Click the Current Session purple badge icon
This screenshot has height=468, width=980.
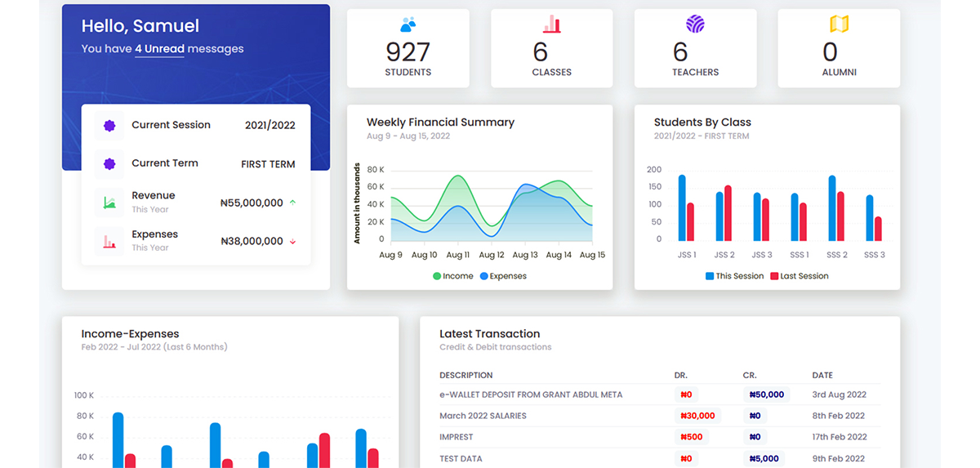click(x=109, y=126)
